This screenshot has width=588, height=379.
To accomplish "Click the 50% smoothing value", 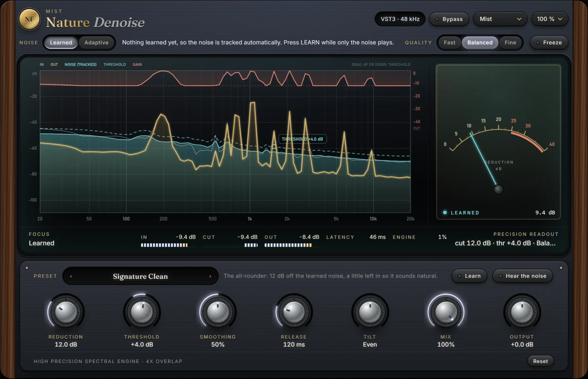I will pos(218,345).
